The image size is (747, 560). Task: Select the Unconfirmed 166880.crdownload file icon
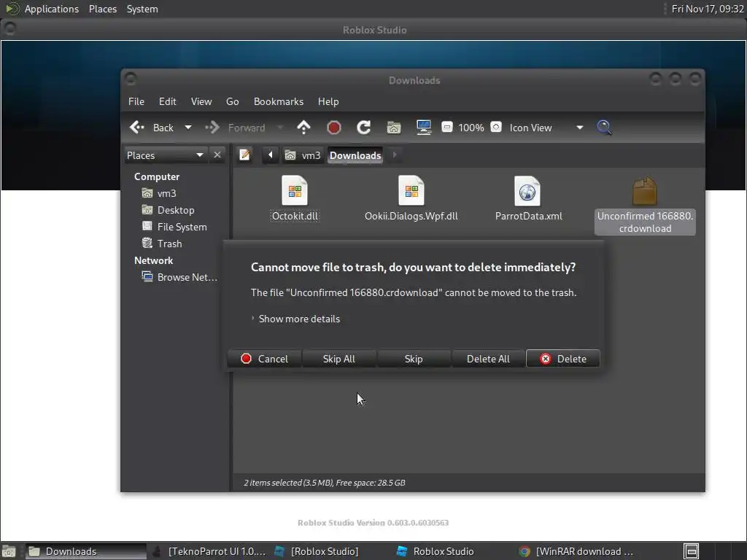645,191
